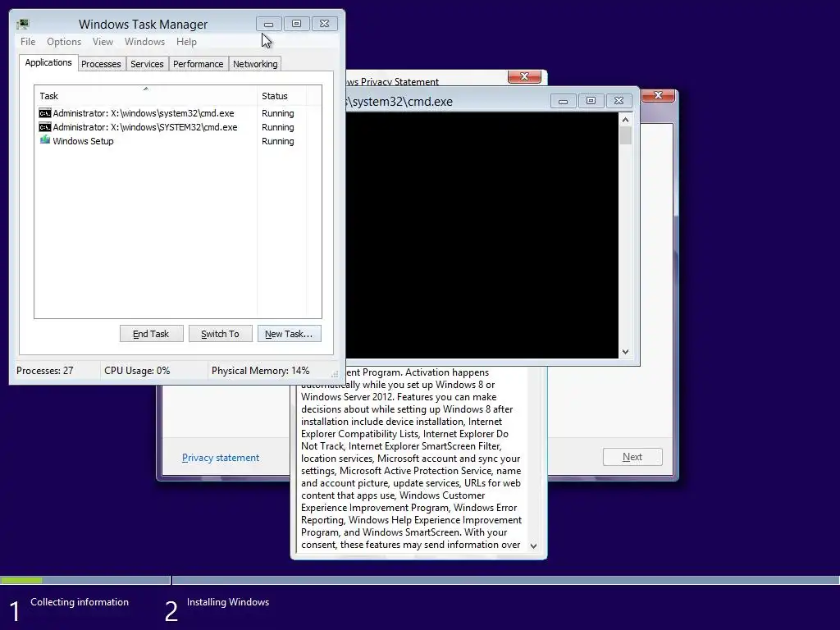The width and height of the screenshot is (840, 630).
Task: Close the Windows Setup dialog
Action: tap(659, 95)
